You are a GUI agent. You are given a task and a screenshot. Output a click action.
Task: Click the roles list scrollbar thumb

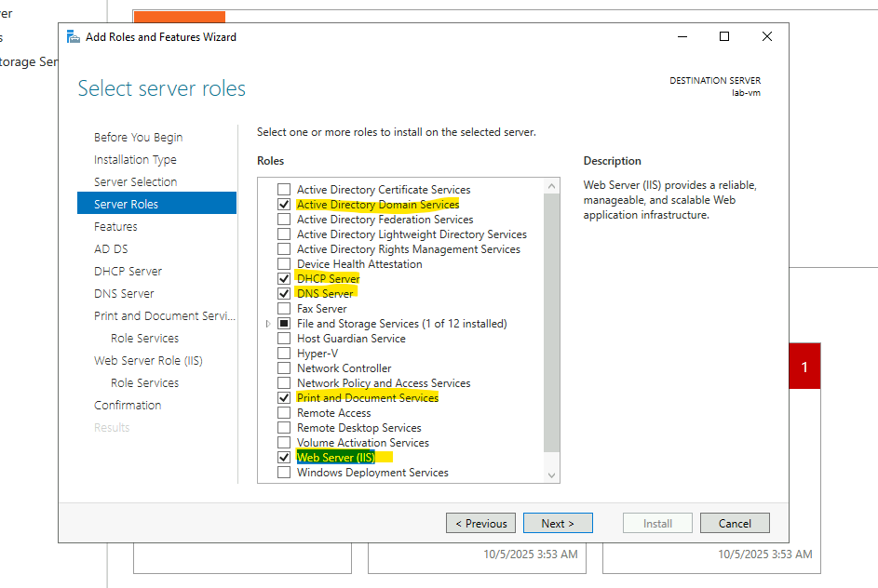point(551,322)
